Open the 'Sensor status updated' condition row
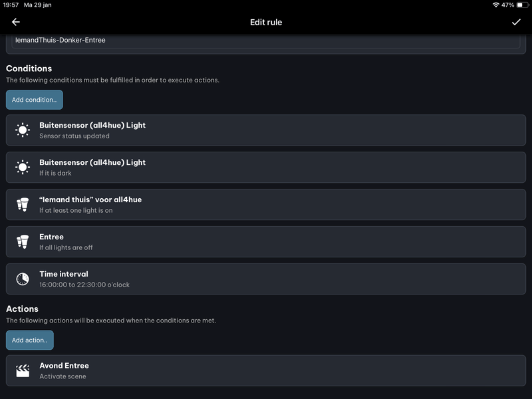 click(x=266, y=130)
